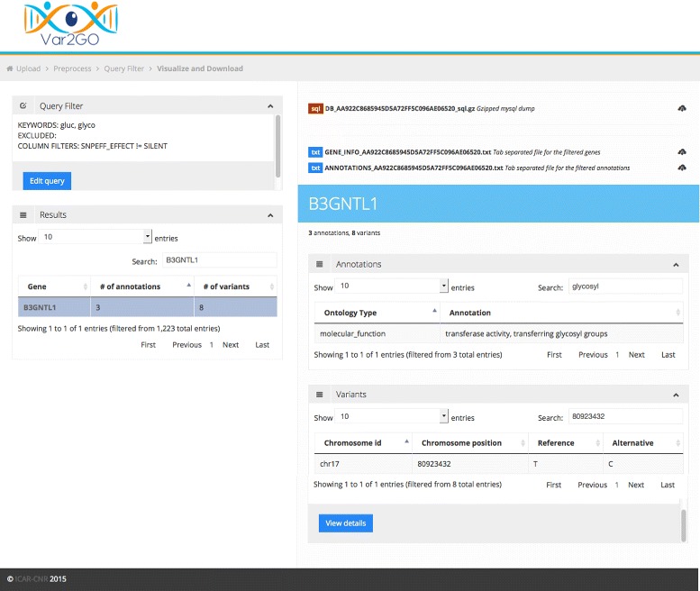Screen dimensions: 700x591
Task: Click the View details button
Action: coord(346,523)
